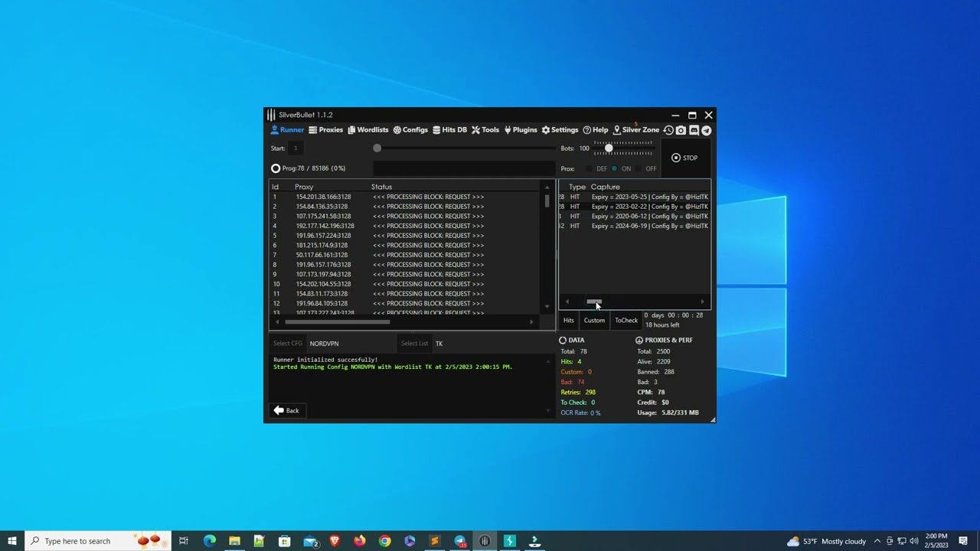Click the Proxy column header
Screen dimensions: 980x551
pos(304,187)
